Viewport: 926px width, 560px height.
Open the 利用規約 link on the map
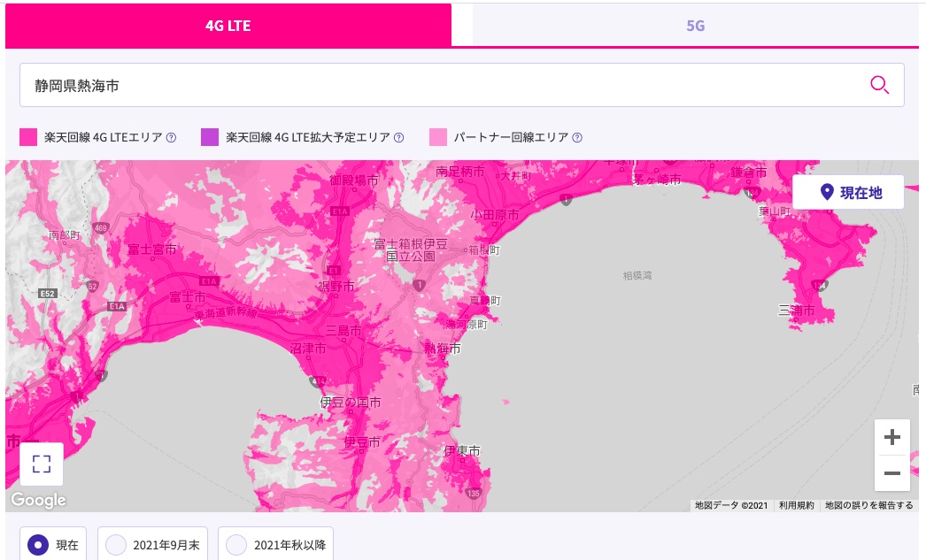(x=796, y=506)
